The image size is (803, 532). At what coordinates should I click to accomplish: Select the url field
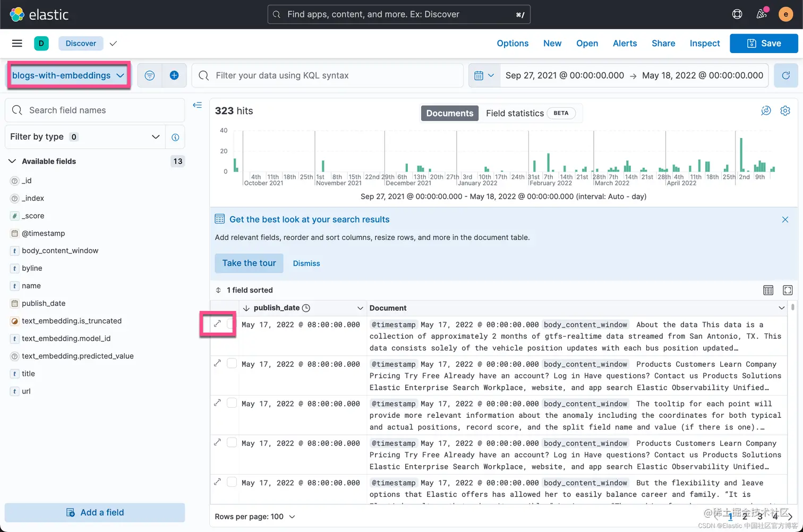coord(26,391)
